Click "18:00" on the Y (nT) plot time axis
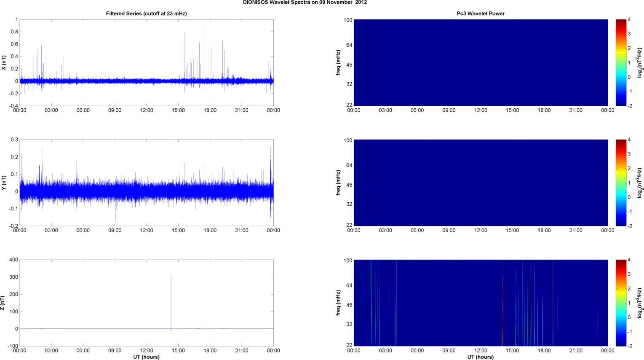This screenshot has height=360, width=644. [x=210, y=231]
